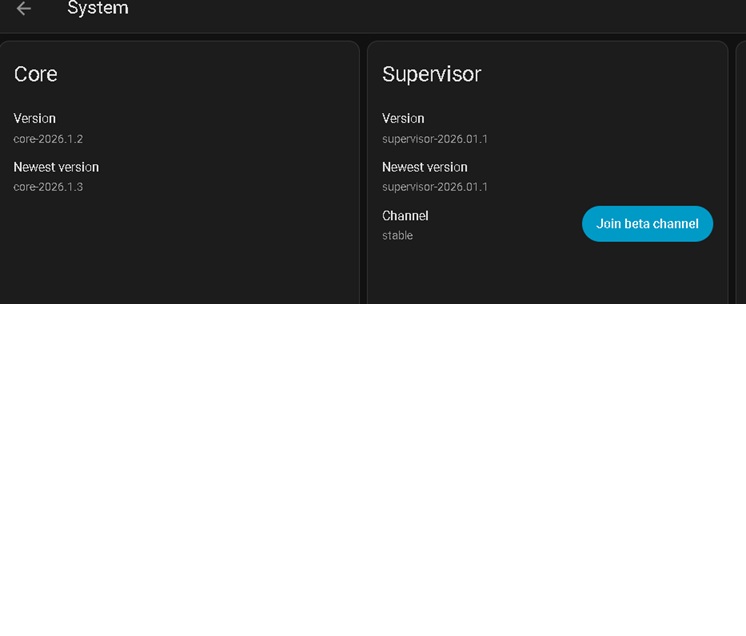Join the Supervisor beta channel
Viewport: 746px width, 636px height.
pos(647,224)
